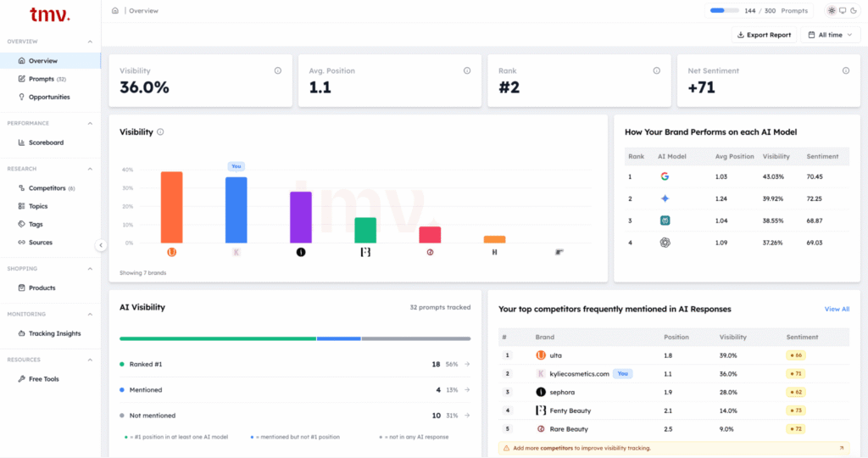Collapse the SHOPPING sidebar section

pos(90,269)
